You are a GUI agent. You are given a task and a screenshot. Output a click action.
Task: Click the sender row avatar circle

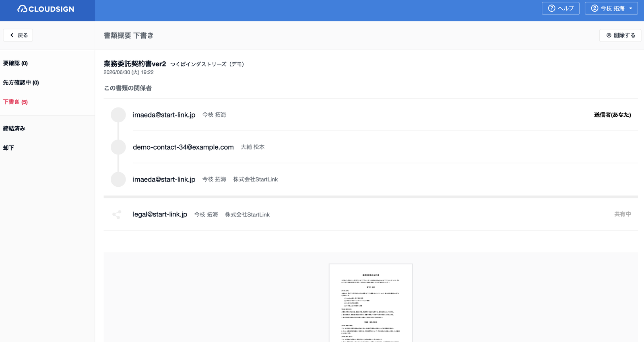[118, 115]
